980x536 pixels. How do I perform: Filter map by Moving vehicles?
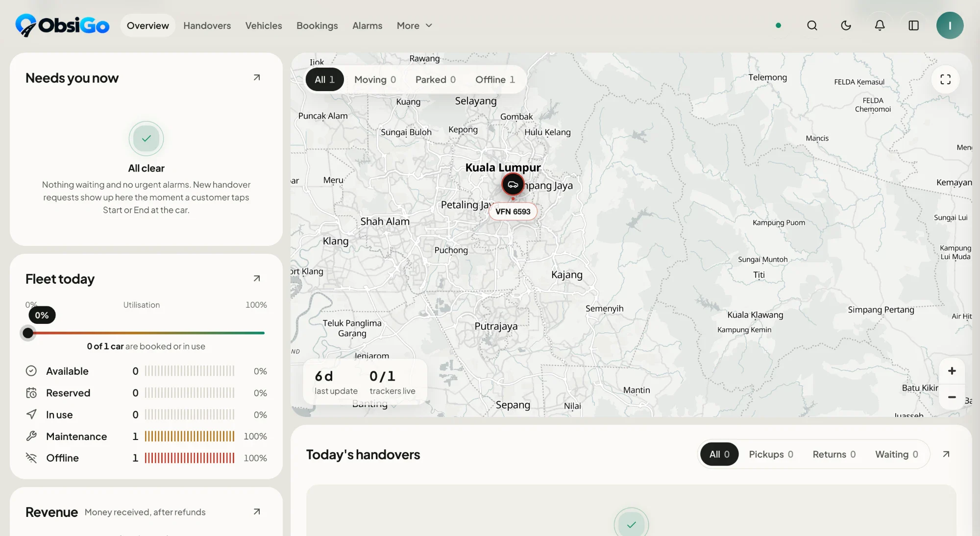[x=375, y=79]
